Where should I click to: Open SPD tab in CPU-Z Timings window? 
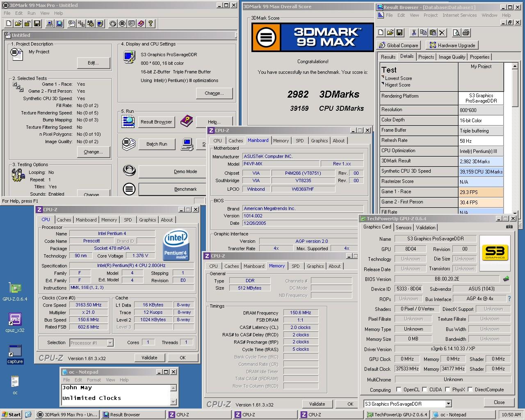coord(295,266)
